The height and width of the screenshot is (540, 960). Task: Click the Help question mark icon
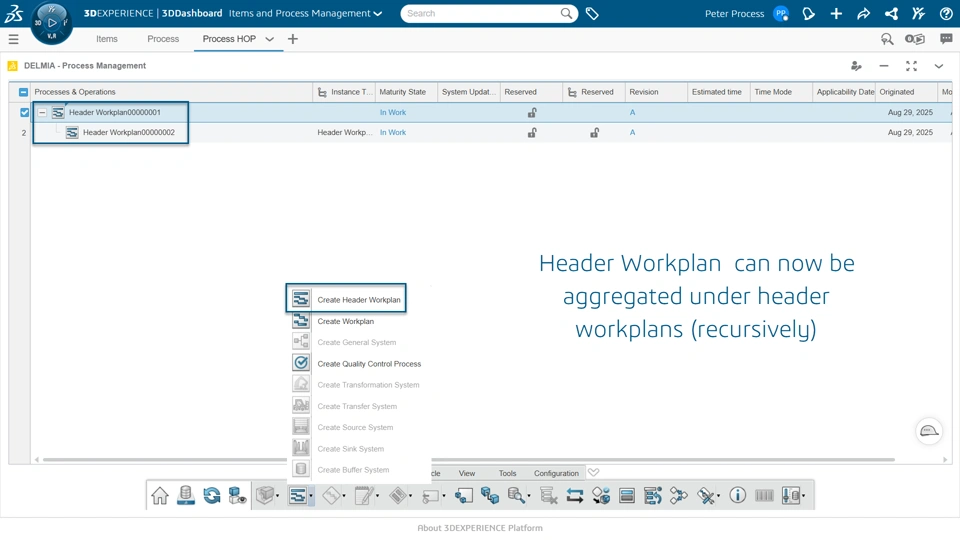[946, 14]
